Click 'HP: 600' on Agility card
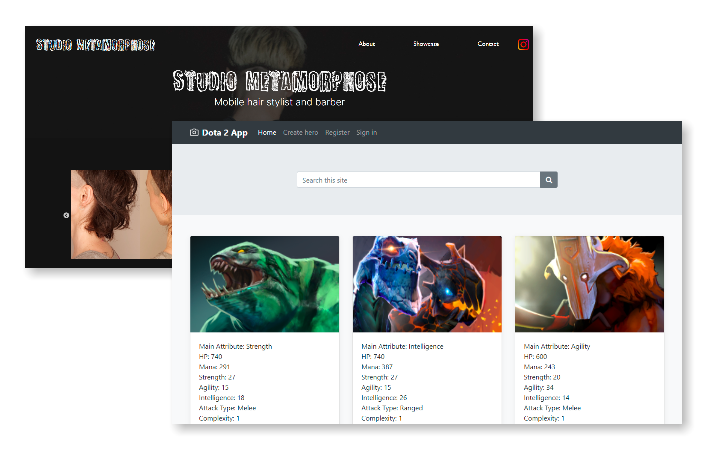 click(535, 357)
